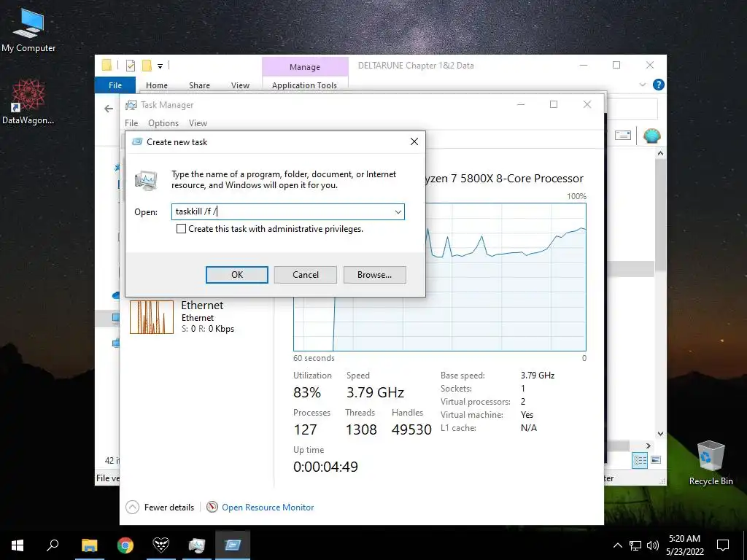Image resolution: width=747 pixels, height=560 pixels.
Task: Open My Computer desktop icon
Action: click(x=28, y=31)
